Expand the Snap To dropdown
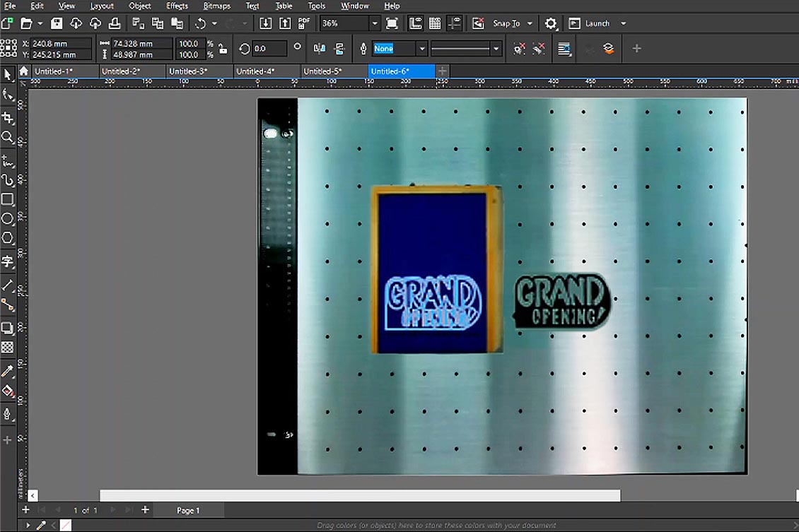This screenshot has width=799, height=532. [530, 23]
